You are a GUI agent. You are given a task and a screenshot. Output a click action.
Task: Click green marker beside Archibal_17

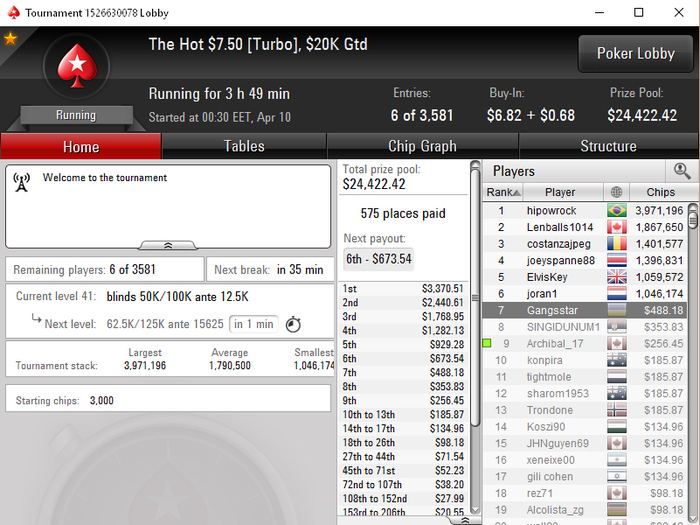pos(487,343)
